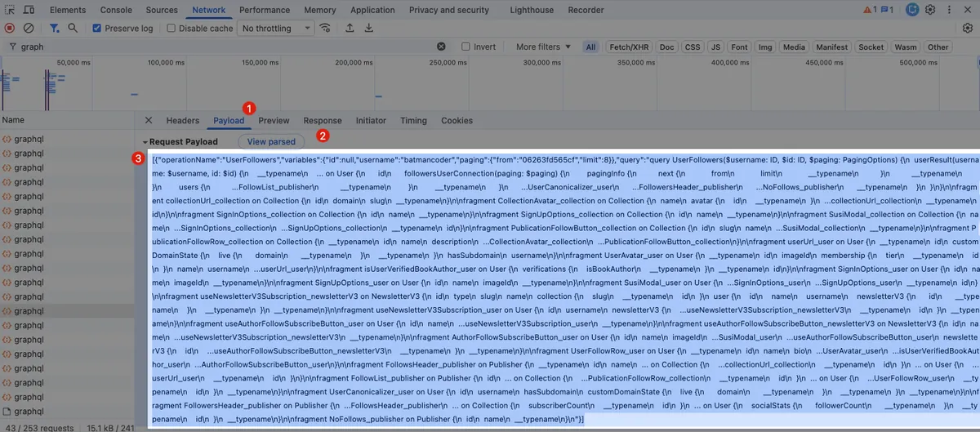Click the export HAR download icon

368,28
